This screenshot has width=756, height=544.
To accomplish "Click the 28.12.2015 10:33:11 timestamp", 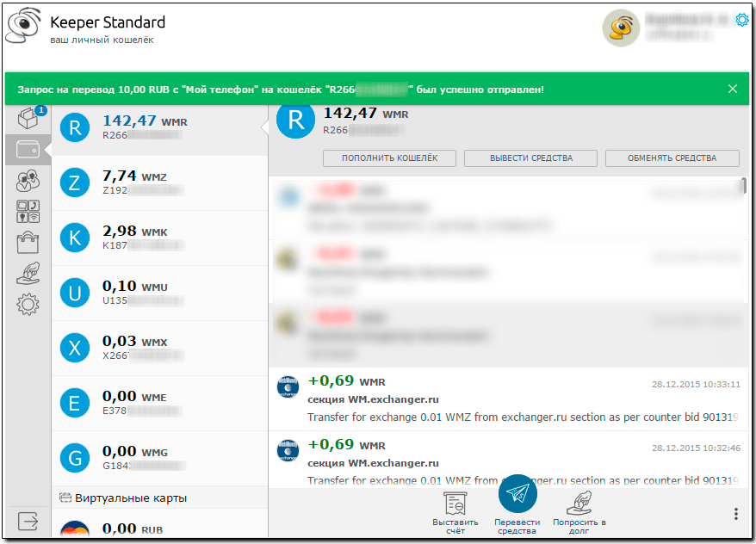I will [x=696, y=385].
